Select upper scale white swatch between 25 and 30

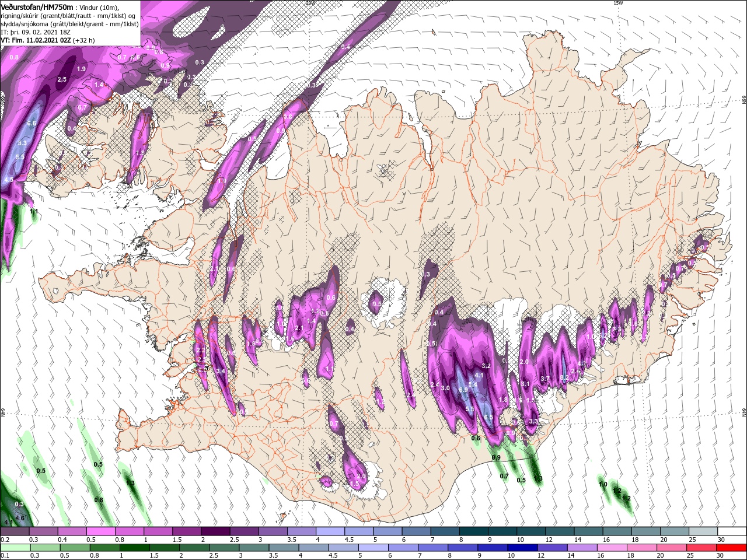(703, 531)
